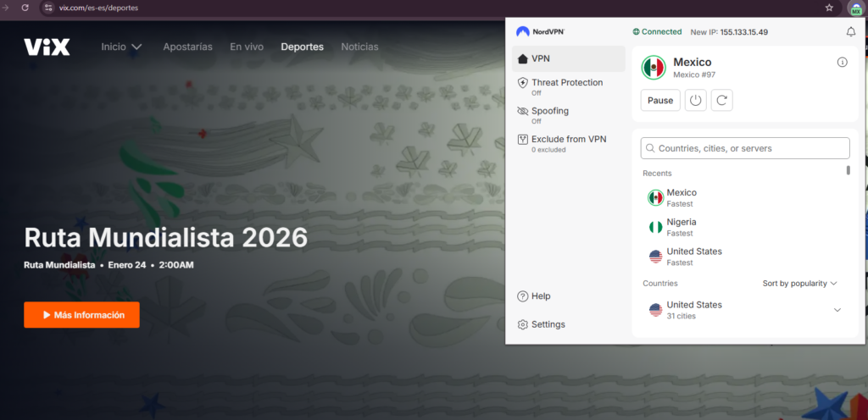Screen dimensions: 868x420
Task: Reconnect using the refresh arrow button
Action: 722,101
